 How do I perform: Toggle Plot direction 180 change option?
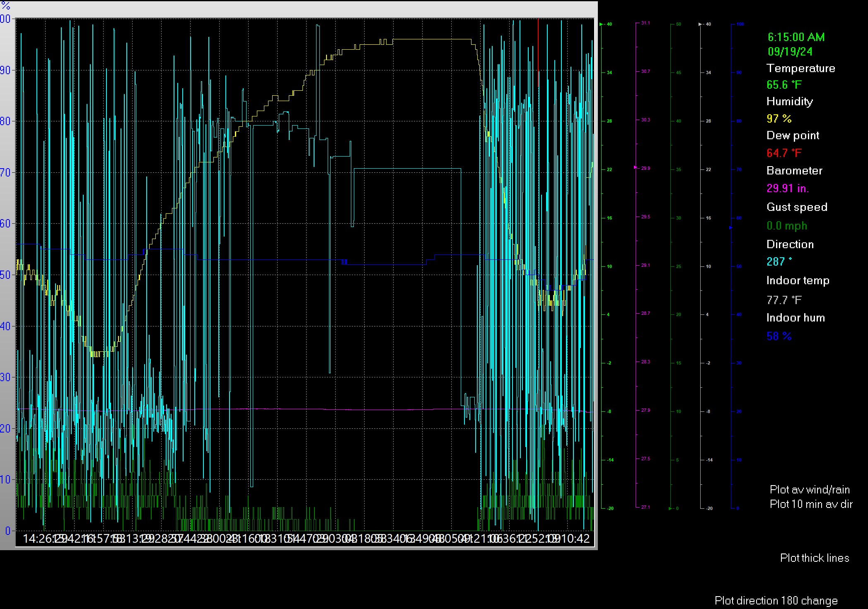click(776, 601)
